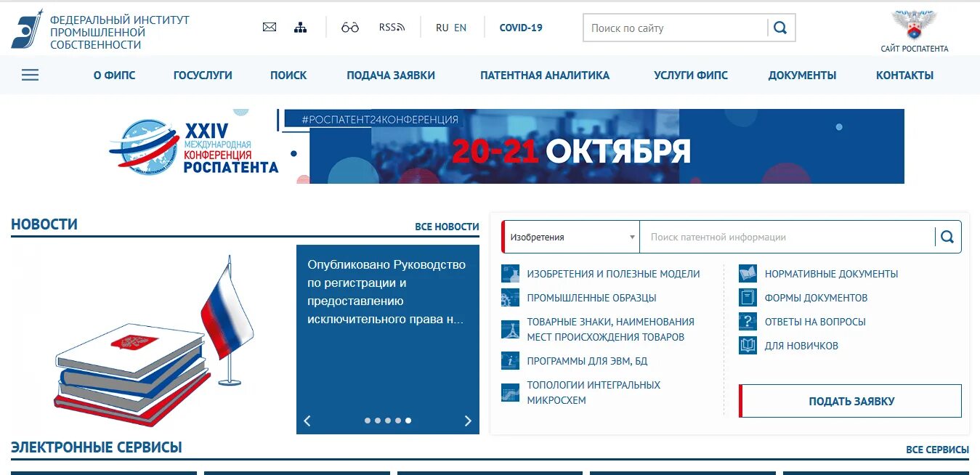The height and width of the screenshot is (475, 980).
Task: Open Все новости link
Action: point(447,227)
